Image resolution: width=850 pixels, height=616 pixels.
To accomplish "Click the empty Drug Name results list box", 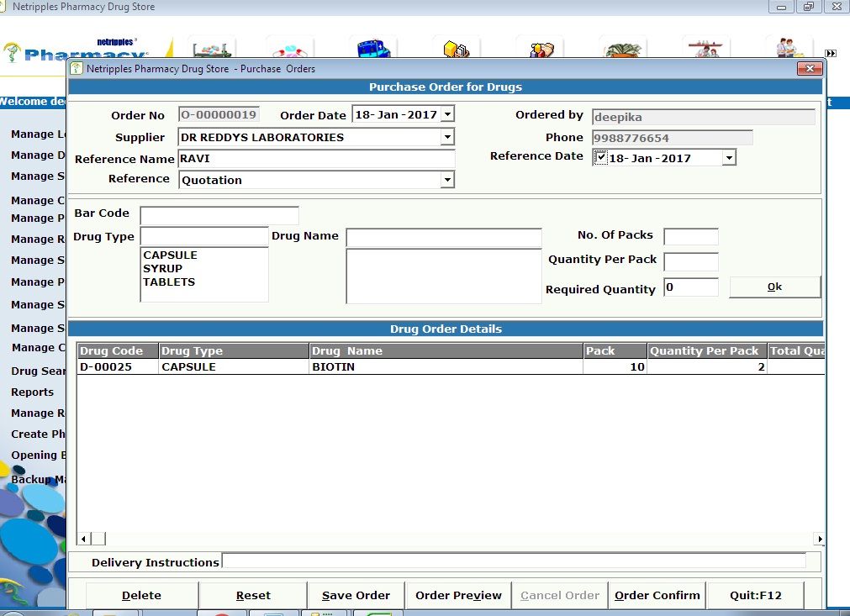I will click(x=444, y=276).
